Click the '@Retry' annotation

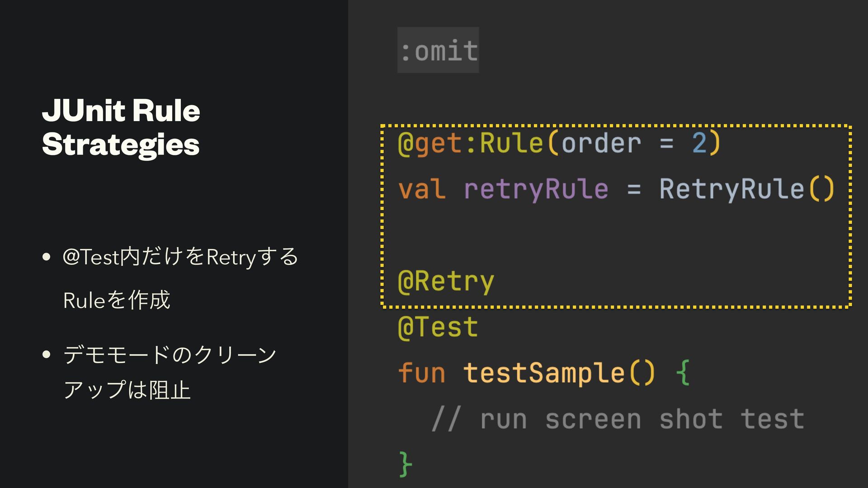click(446, 282)
